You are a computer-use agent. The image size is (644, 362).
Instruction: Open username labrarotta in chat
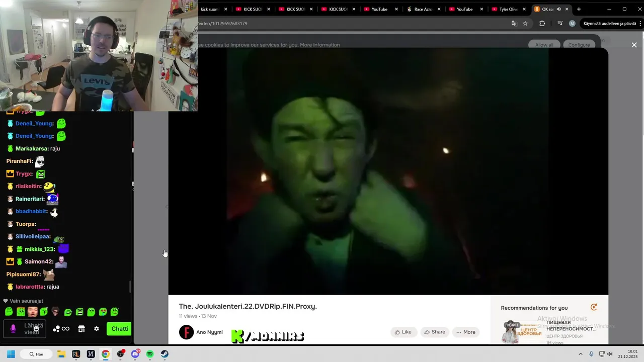30,287
